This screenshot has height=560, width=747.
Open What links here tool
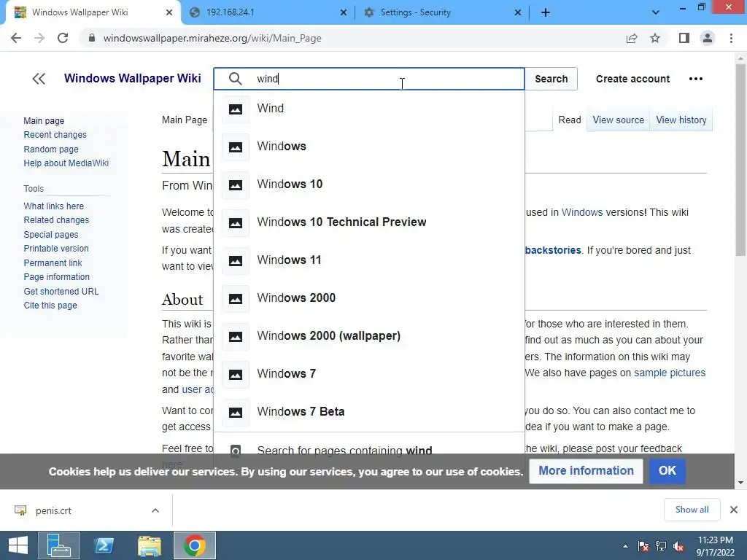(54, 206)
